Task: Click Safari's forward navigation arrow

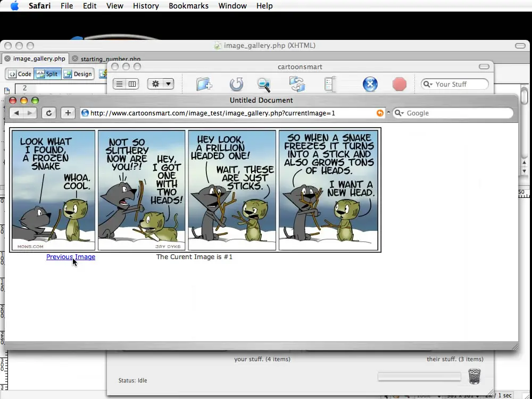Action: click(x=30, y=113)
